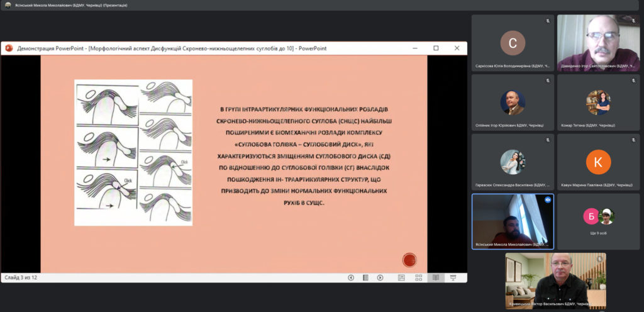The image size is (644, 312).
Task: Click the speaking indicator on Ясінський tile
Action: coord(548,199)
